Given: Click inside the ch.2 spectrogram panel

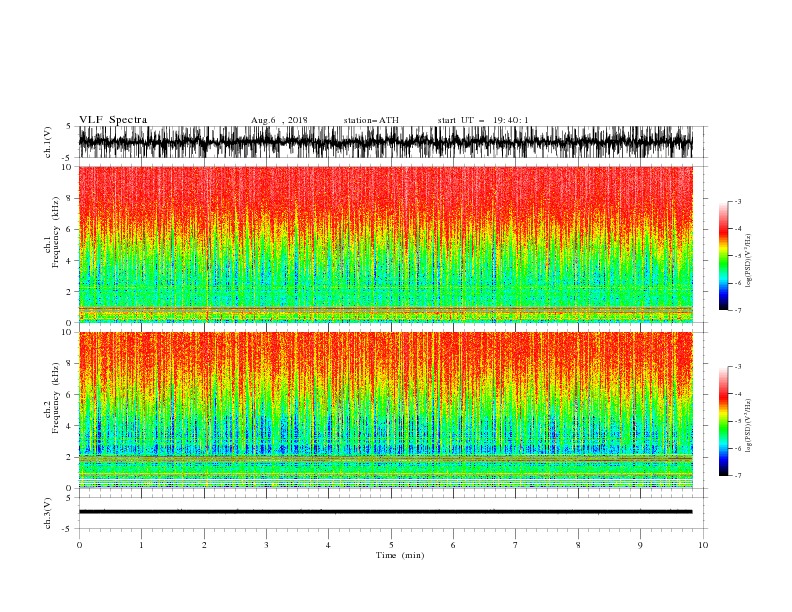Looking at the screenshot, I should (x=385, y=410).
